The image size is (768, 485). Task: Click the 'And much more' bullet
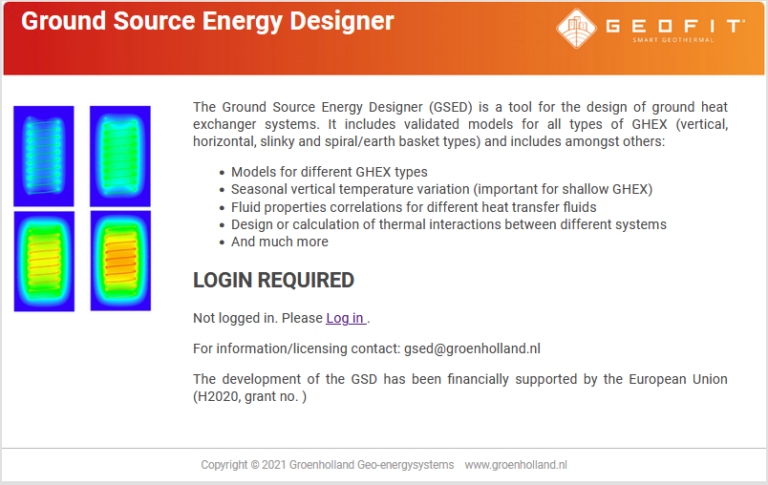coord(280,242)
